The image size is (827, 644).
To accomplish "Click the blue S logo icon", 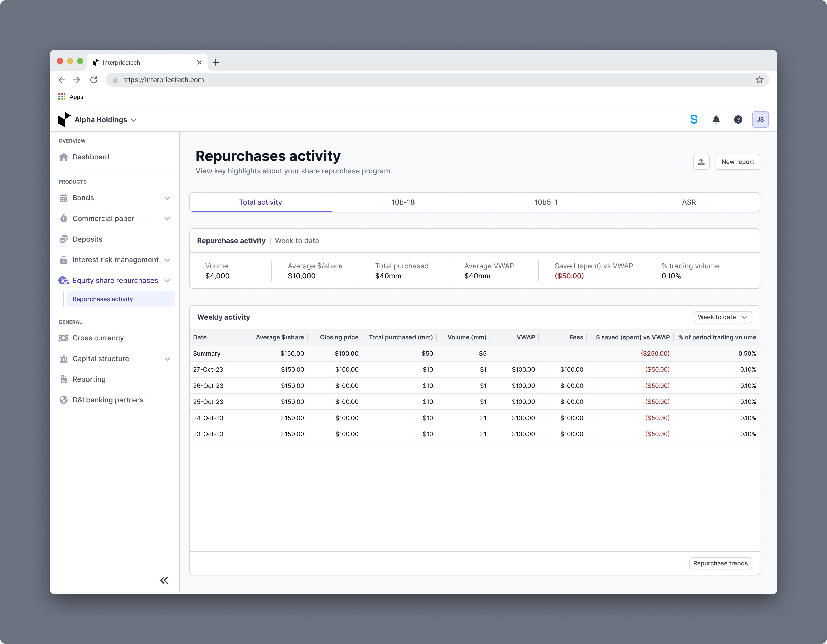I will [x=693, y=120].
